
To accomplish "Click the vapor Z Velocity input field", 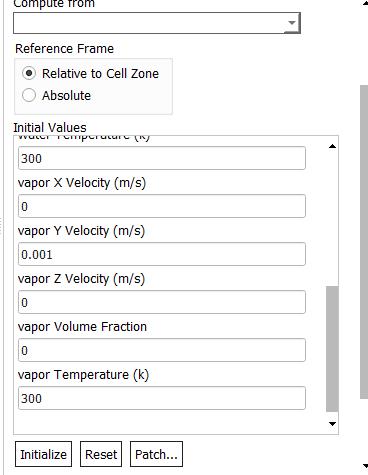I will click(x=162, y=302).
